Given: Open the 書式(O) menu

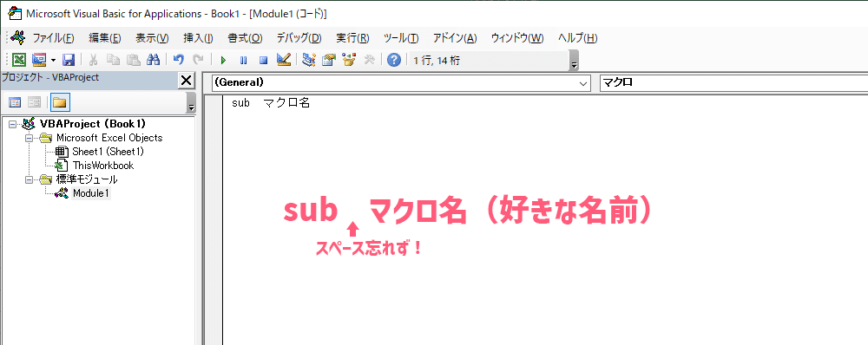Looking at the screenshot, I should tap(246, 38).
